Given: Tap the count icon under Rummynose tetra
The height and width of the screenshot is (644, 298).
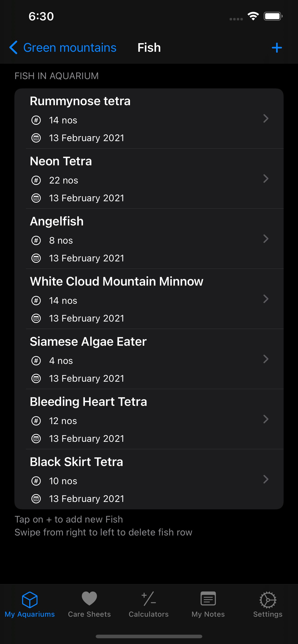Looking at the screenshot, I should click(x=36, y=120).
